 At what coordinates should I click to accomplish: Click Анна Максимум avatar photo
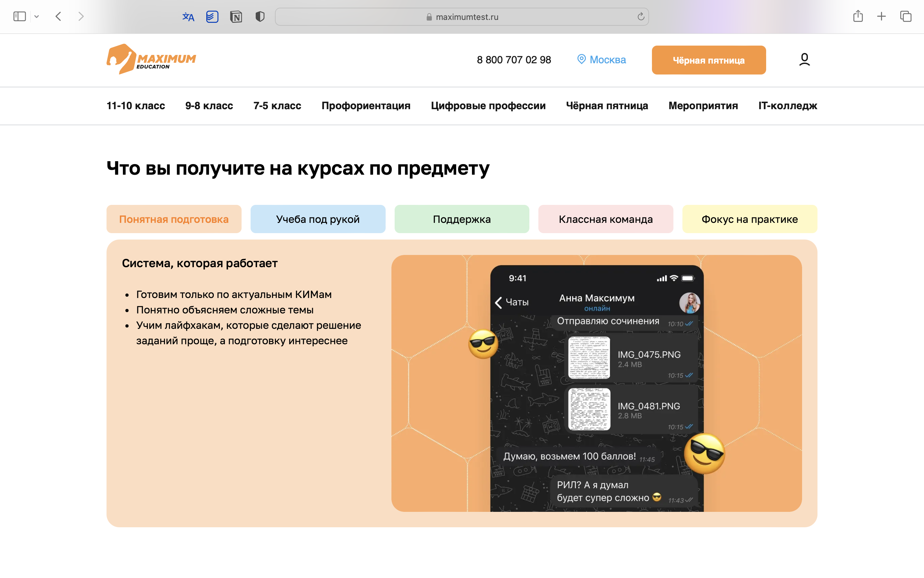click(689, 303)
